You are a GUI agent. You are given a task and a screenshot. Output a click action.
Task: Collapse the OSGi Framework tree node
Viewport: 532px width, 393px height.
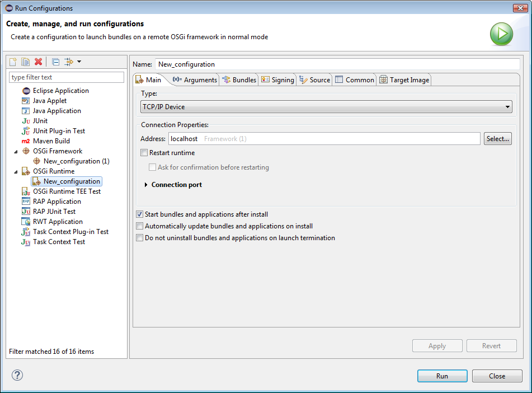(16, 151)
